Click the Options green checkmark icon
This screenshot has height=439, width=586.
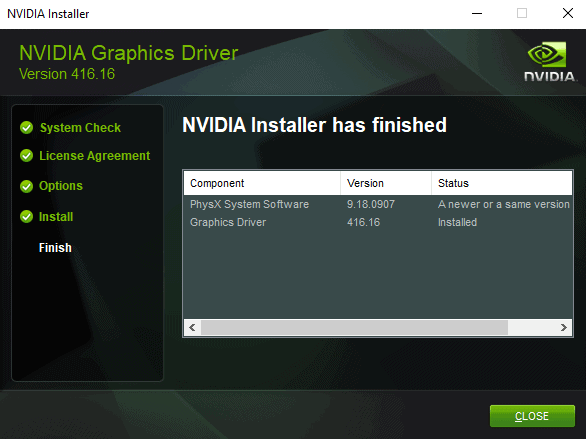[x=27, y=186]
